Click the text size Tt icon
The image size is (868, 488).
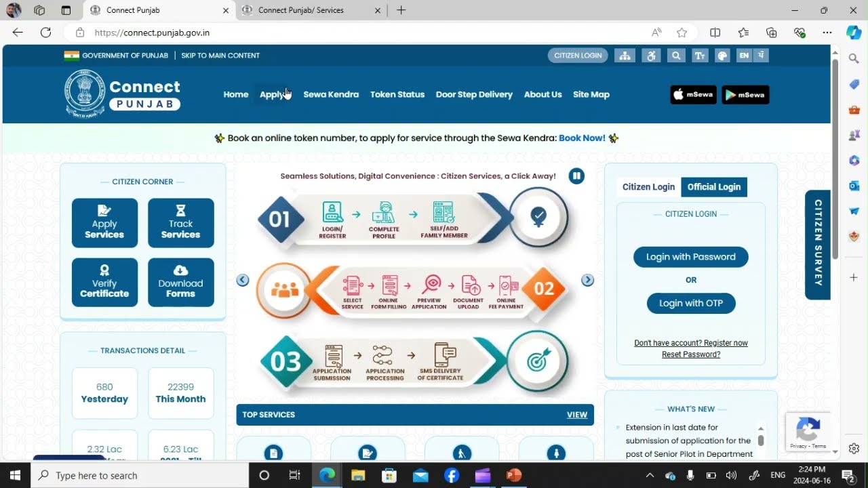pyautogui.click(x=700, y=56)
